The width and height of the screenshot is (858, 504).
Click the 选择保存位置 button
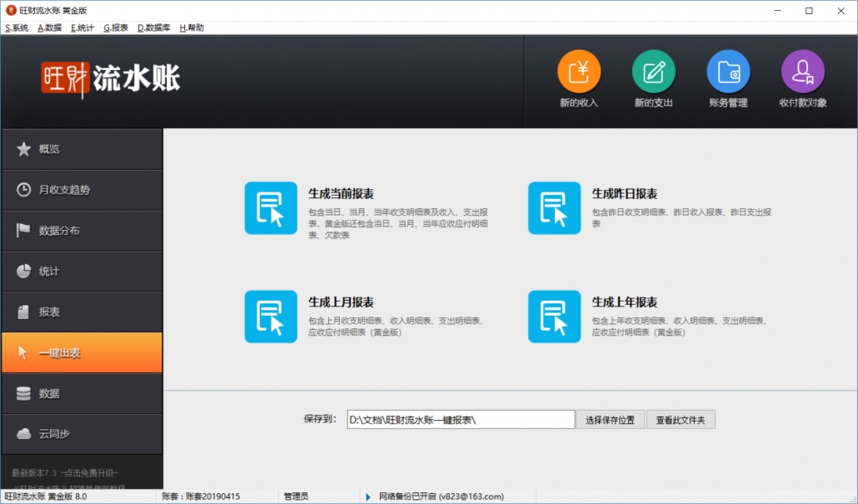[610, 420]
